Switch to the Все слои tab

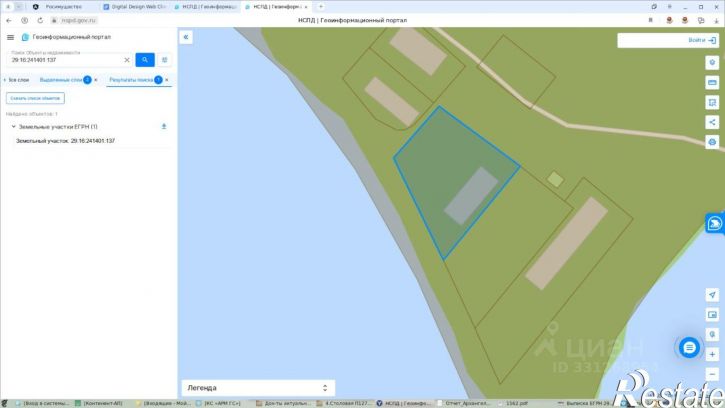click(x=17, y=80)
